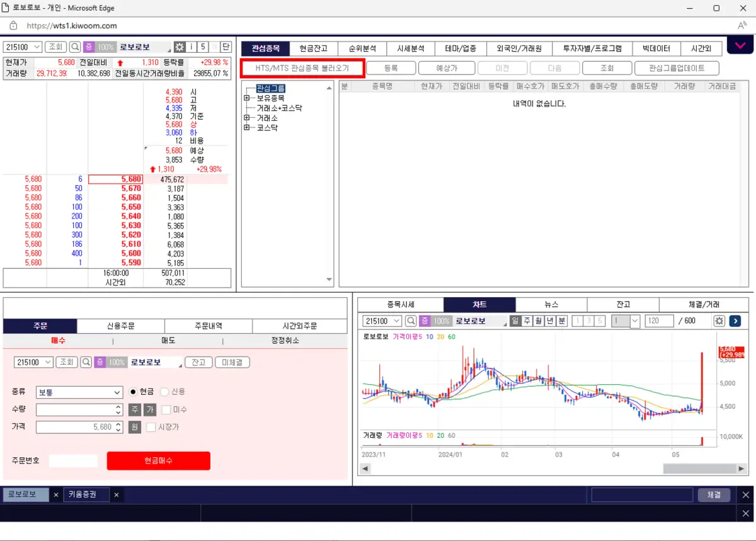Screen dimensions: 756x541
Task: Click the blue arrow button in the chart toolbar
Action: [x=735, y=321]
